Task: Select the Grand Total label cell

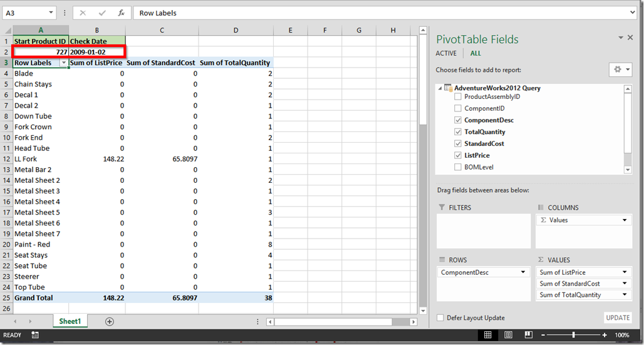Action: point(41,298)
